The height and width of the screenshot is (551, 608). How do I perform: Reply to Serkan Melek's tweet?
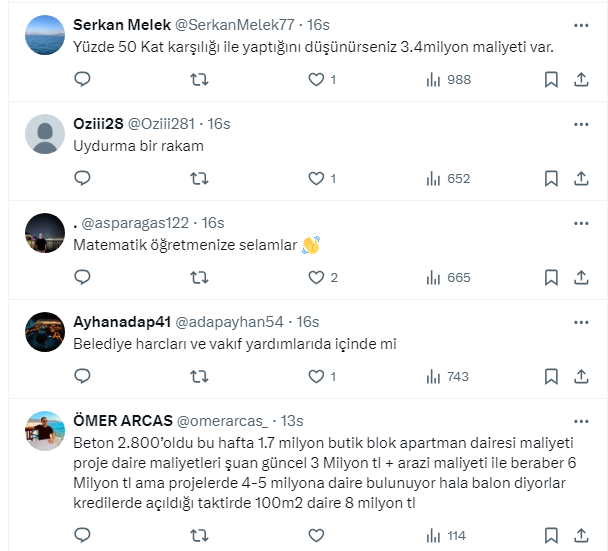point(83,79)
